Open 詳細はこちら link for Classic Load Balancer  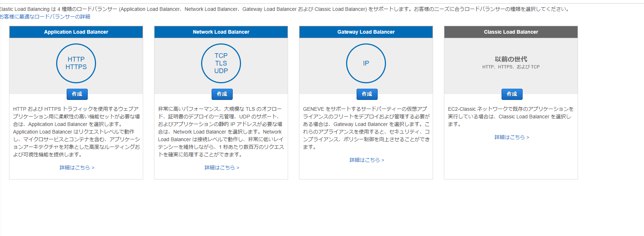(x=512, y=137)
